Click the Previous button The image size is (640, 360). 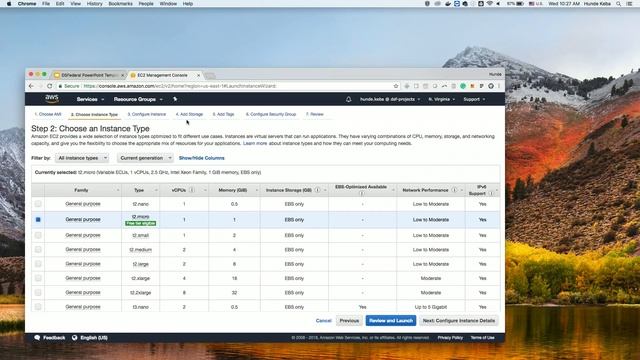tap(349, 320)
